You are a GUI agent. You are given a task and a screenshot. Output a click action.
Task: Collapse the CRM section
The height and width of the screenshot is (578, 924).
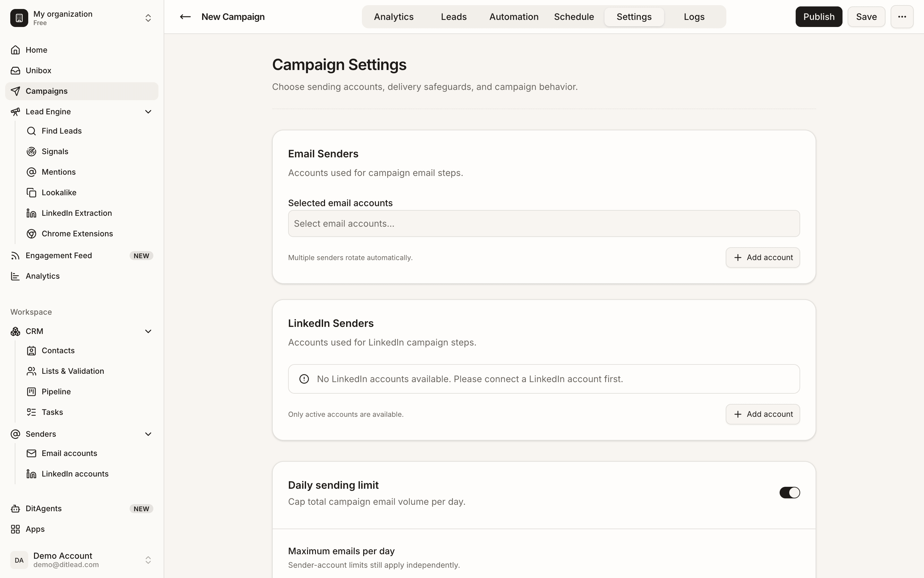click(148, 331)
